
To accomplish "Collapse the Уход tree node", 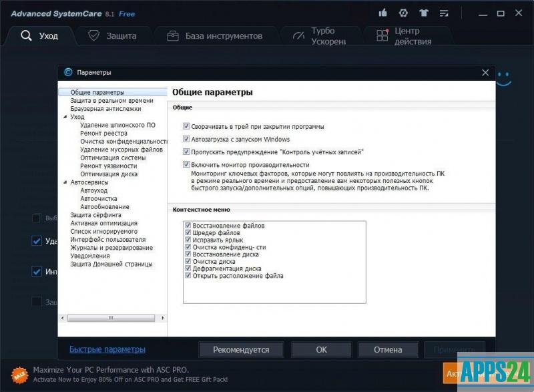I will pyautogui.click(x=65, y=117).
